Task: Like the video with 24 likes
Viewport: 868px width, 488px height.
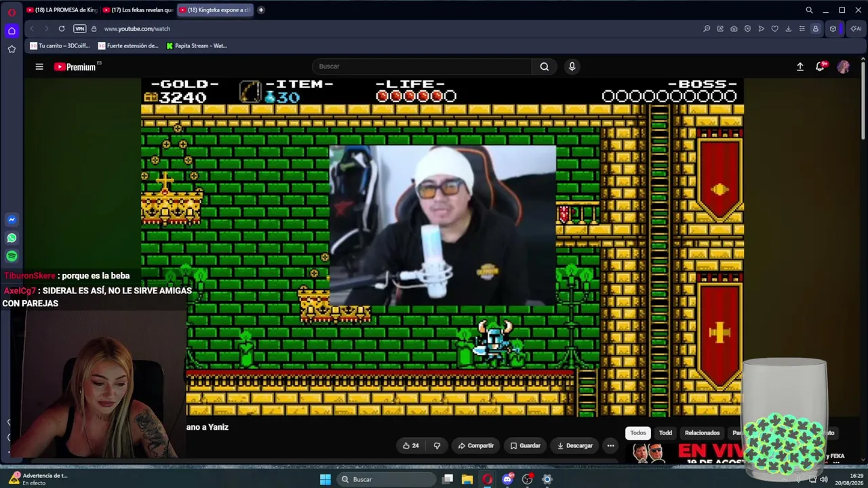Action: coord(410,445)
